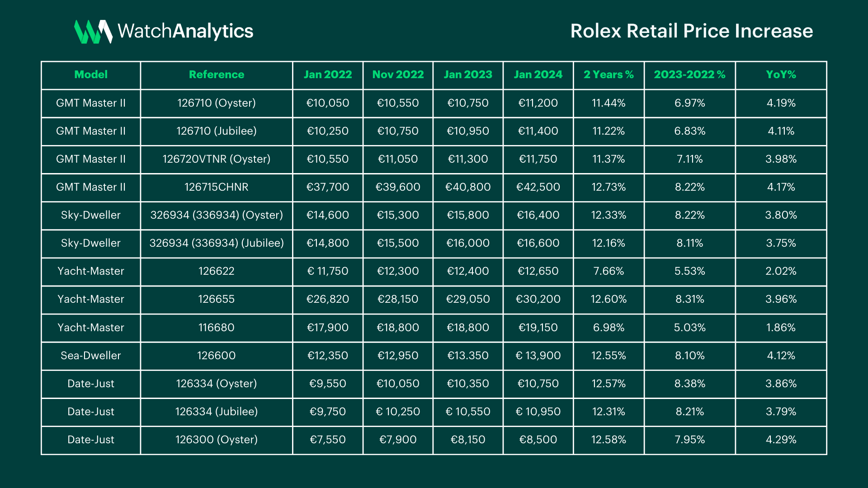Click the Jan 2024 column header
This screenshot has width=868, height=488.
[x=538, y=75]
